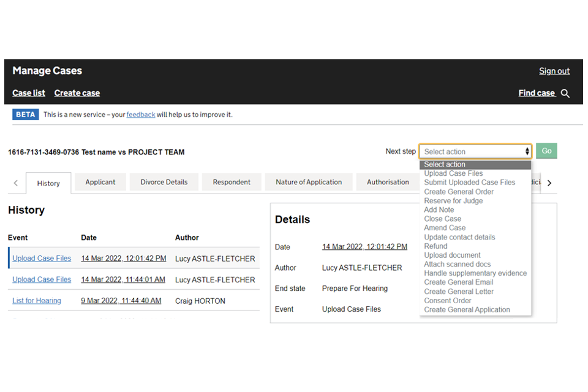
Task: Click the Sign out link
Action: pos(554,71)
